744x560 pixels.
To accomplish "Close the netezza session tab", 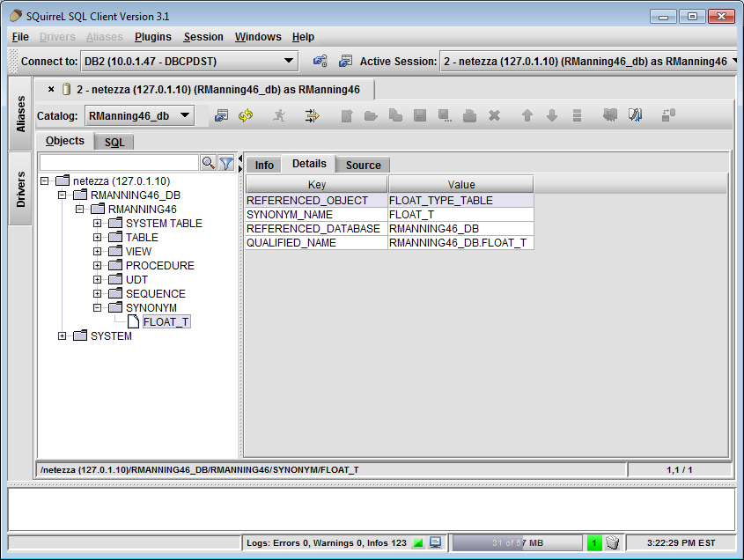I will [51, 89].
